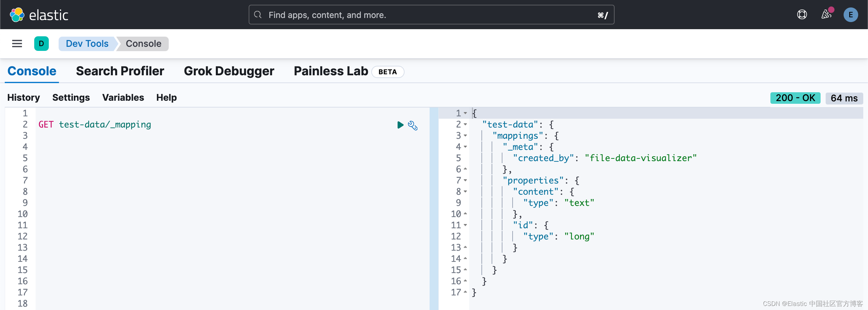Open the hamburger navigation menu

click(17, 44)
